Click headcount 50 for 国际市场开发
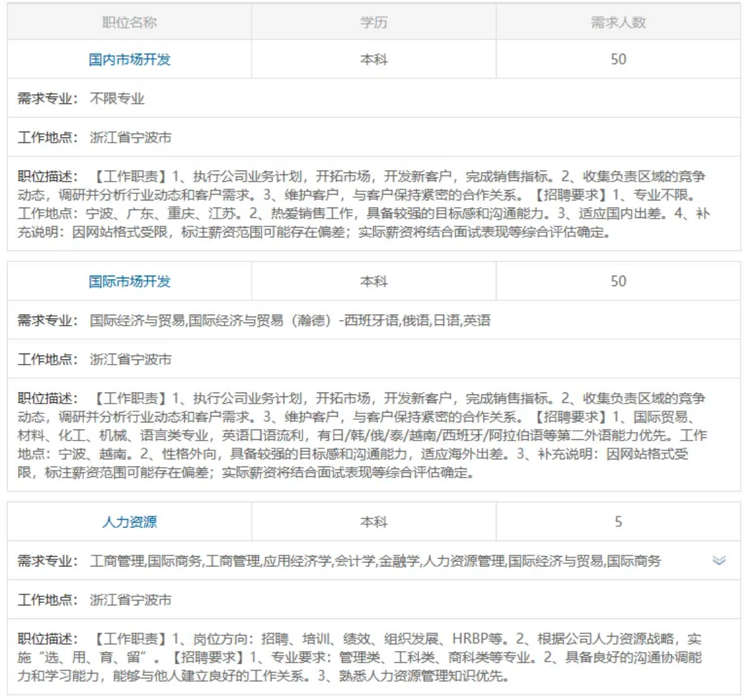 point(618,282)
